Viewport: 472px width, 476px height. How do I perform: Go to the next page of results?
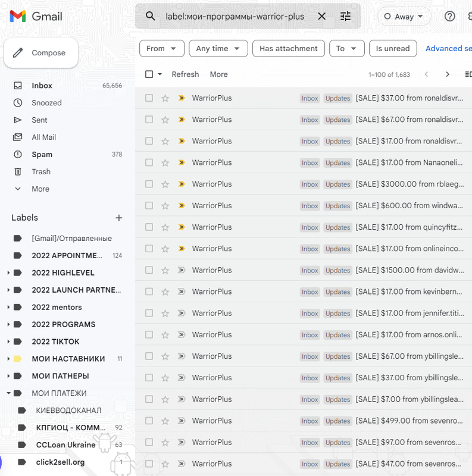point(447,74)
